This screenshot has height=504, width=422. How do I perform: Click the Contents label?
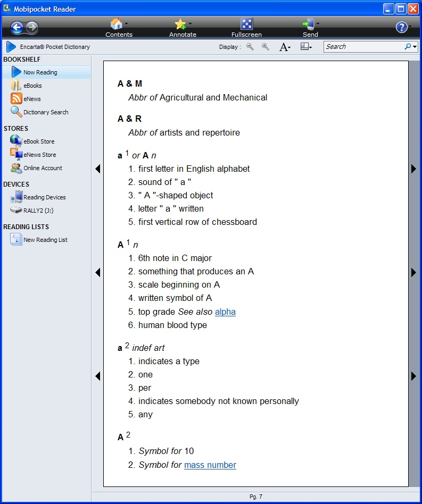[119, 35]
